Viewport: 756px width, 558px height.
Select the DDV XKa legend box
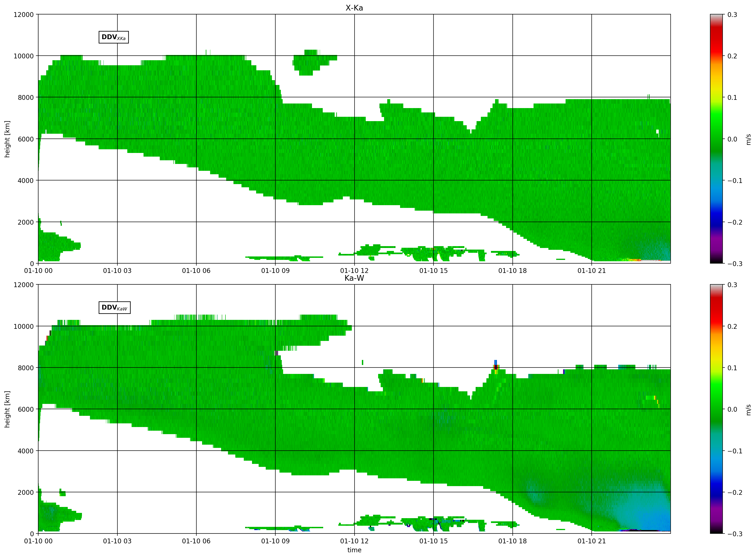(114, 37)
